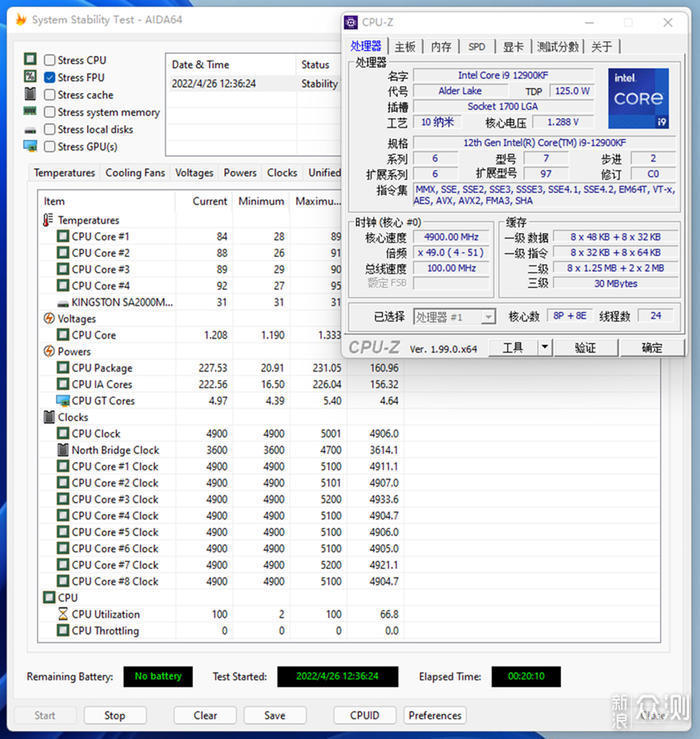
Task: Switch to the Cooling Fans tab
Action: point(135,173)
